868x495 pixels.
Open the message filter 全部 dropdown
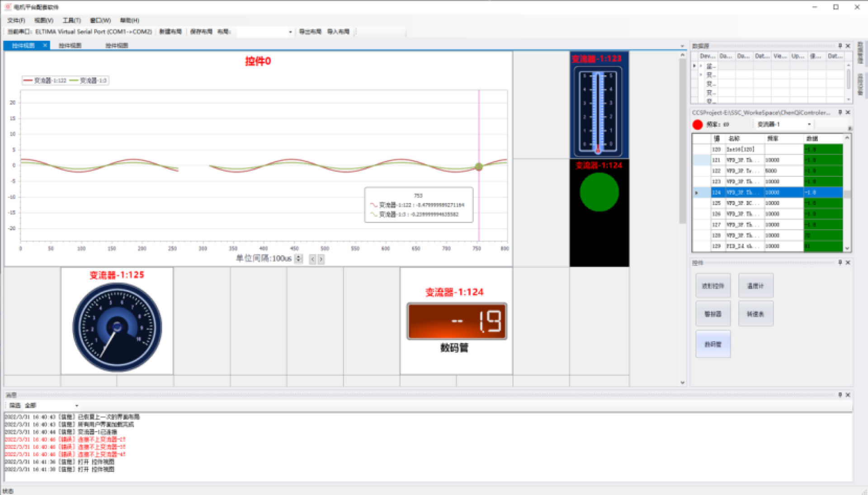[x=76, y=405]
